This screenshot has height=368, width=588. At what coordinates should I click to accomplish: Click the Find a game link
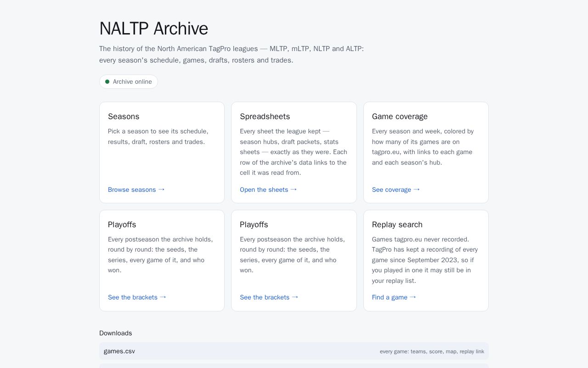click(x=394, y=297)
